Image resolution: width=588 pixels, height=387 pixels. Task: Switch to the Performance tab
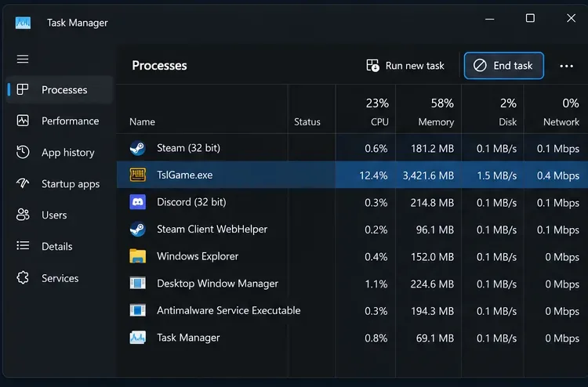coord(60,121)
